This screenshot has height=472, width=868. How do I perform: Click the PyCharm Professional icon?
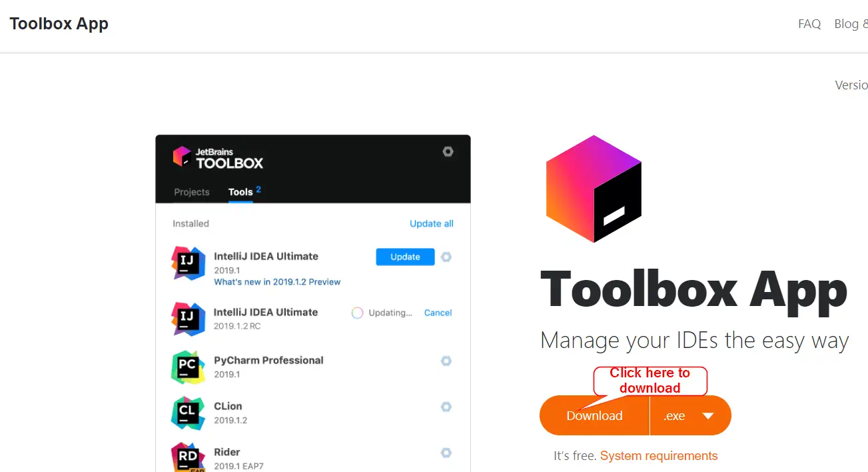coord(188,367)
